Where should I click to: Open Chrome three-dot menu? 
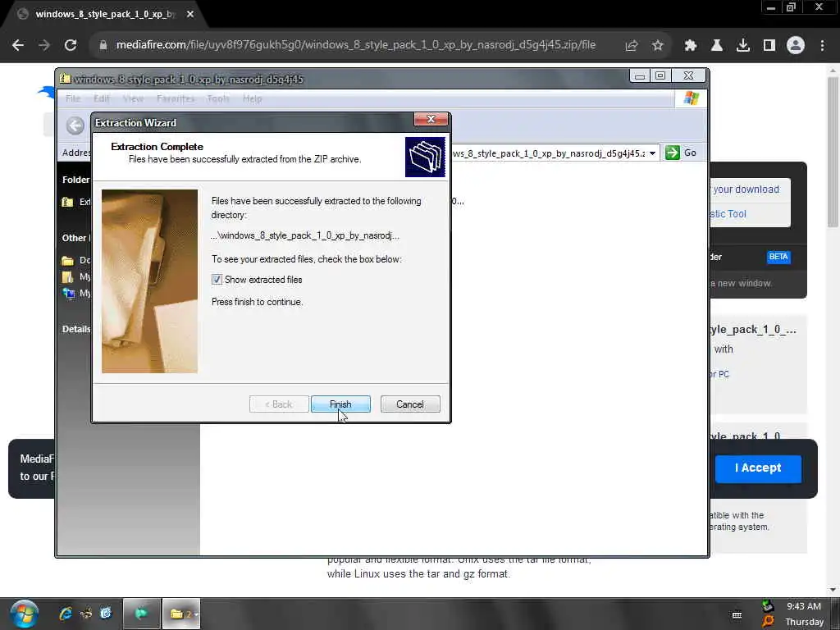click(x=822, y=46)
